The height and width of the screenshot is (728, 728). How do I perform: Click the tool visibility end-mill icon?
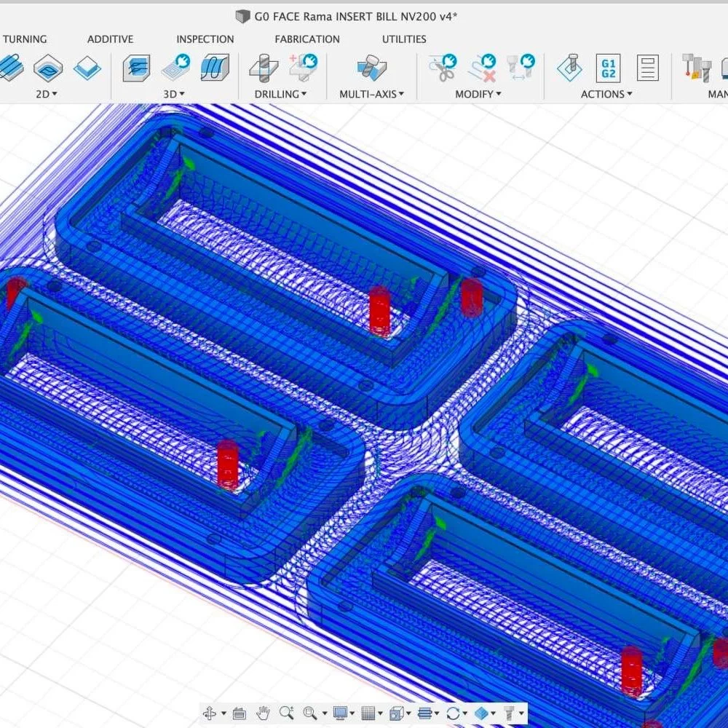(510, 713)
